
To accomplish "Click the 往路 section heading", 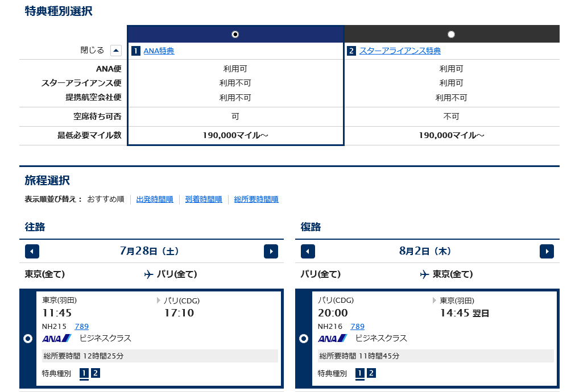I will point(35,227).
